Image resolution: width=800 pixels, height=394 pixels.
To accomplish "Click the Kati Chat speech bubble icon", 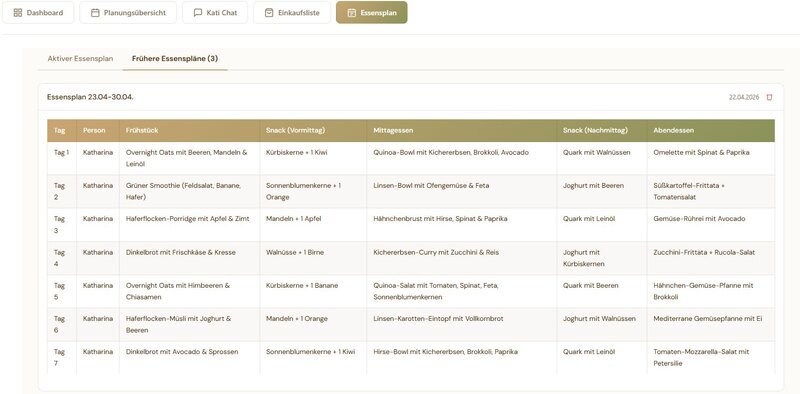I will [198, 13].
